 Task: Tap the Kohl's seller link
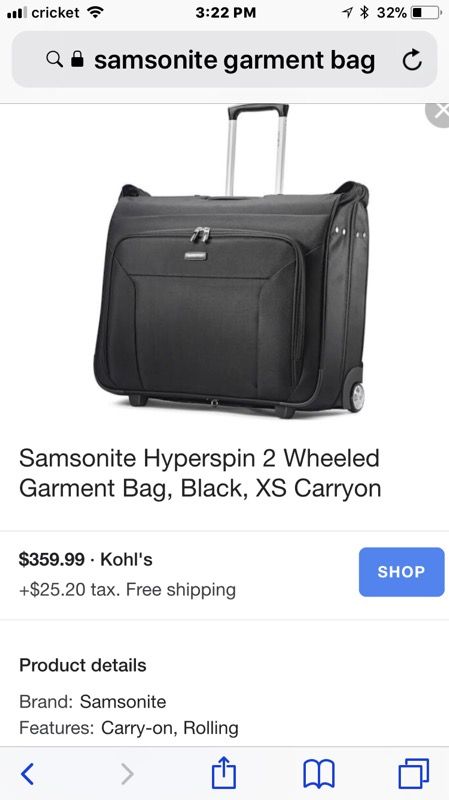pyautogui.click(x=127, y=559)
